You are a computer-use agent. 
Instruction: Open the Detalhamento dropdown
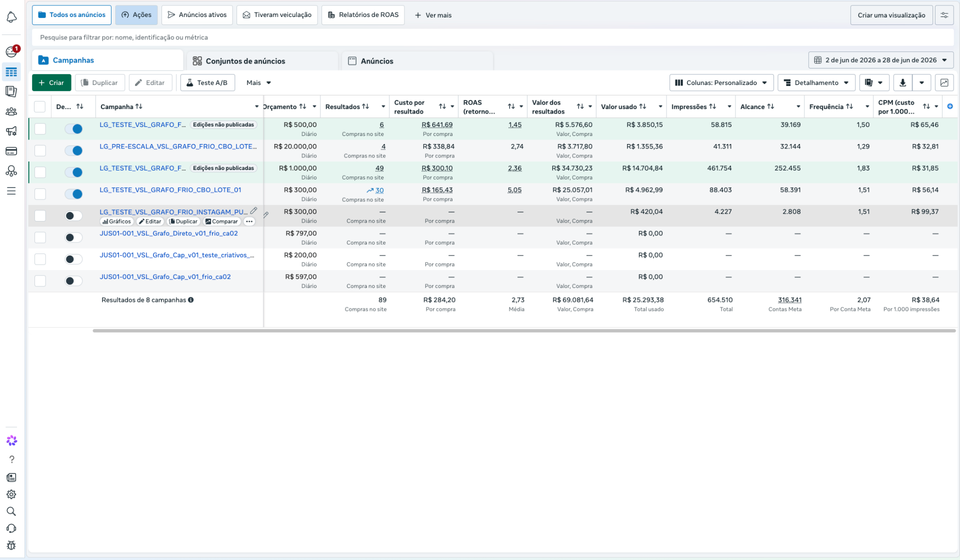[816, 82]
